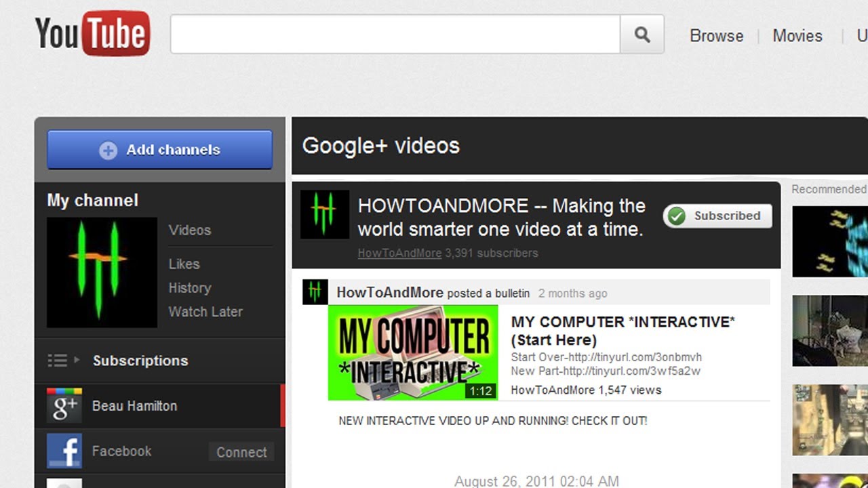This screenshot has width=868, height=488.
Task: Select Beau Hamilton in the sidebar
Action: pyautogui.click(x=160, y=406)
